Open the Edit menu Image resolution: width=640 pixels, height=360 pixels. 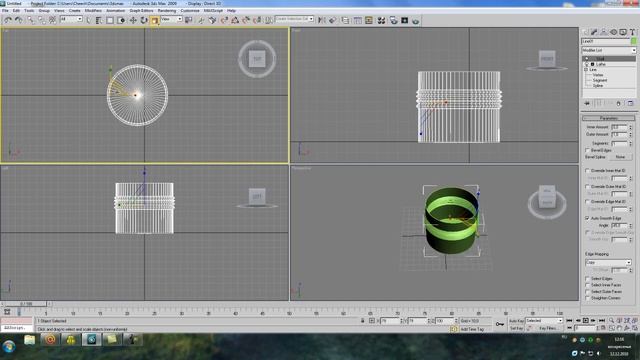pos(16,11)
